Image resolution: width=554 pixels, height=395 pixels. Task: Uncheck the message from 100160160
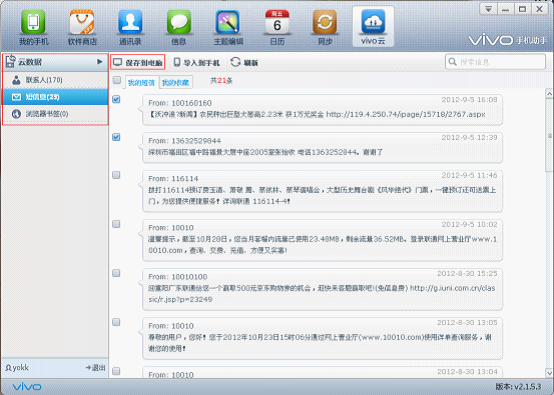(116, 99)
